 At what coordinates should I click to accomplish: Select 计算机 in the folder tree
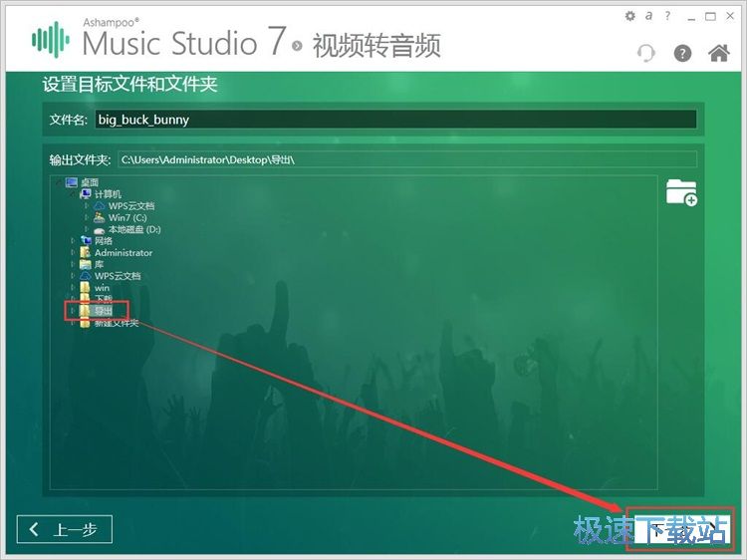(x=108, y=194)
